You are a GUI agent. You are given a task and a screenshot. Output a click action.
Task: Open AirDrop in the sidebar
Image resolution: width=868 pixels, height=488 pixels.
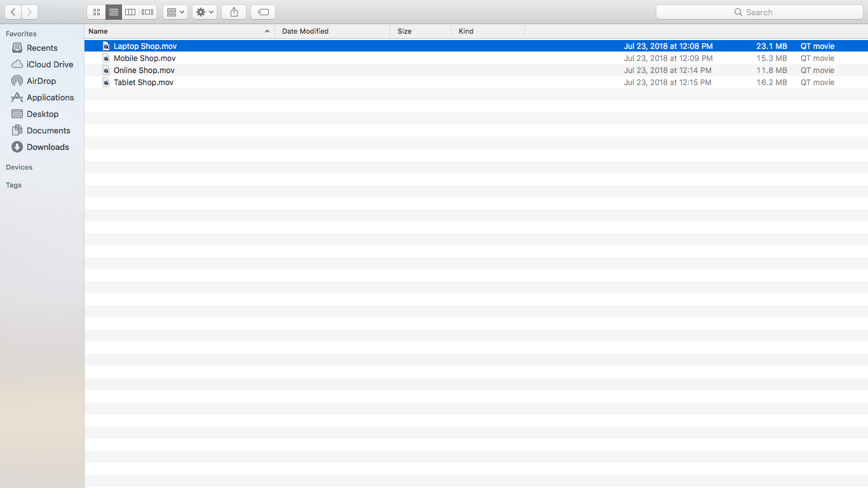point(41,81)
